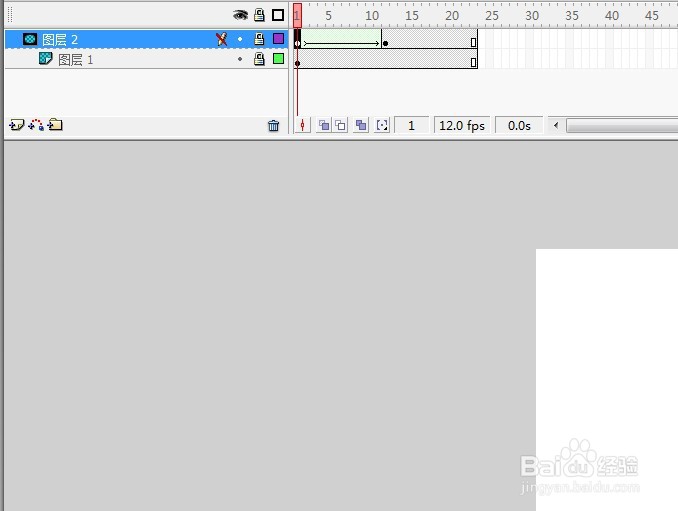
Task: Click the show all layers as outlines square
Action: 278,15
